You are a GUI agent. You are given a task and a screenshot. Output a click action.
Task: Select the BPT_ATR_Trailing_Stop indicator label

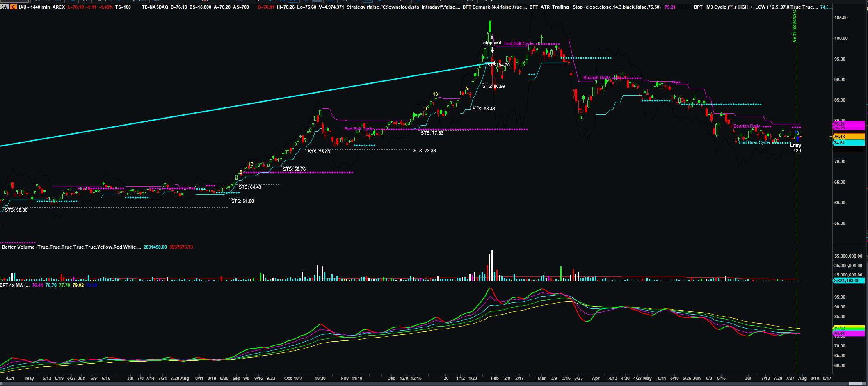pos(595,7)
